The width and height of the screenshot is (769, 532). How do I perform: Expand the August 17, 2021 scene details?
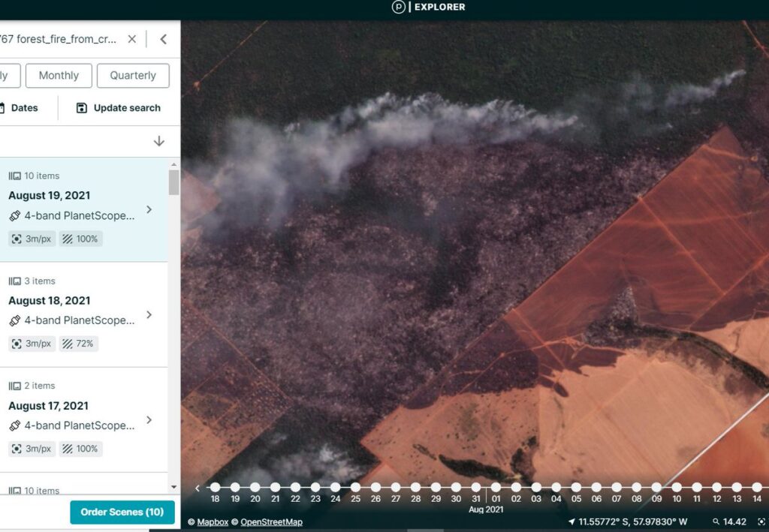tap(149, 419)
